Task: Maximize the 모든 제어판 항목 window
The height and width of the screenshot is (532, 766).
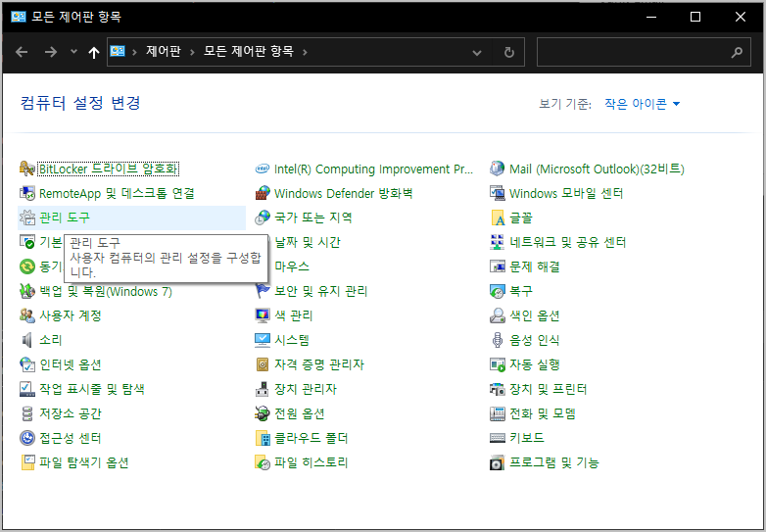Action: tap(695, 17)
